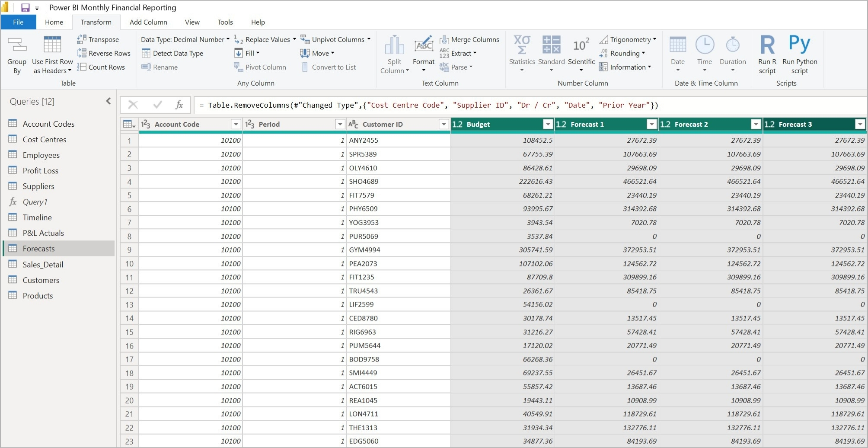Switch to the Add Column tab

(x=148, y=22)
